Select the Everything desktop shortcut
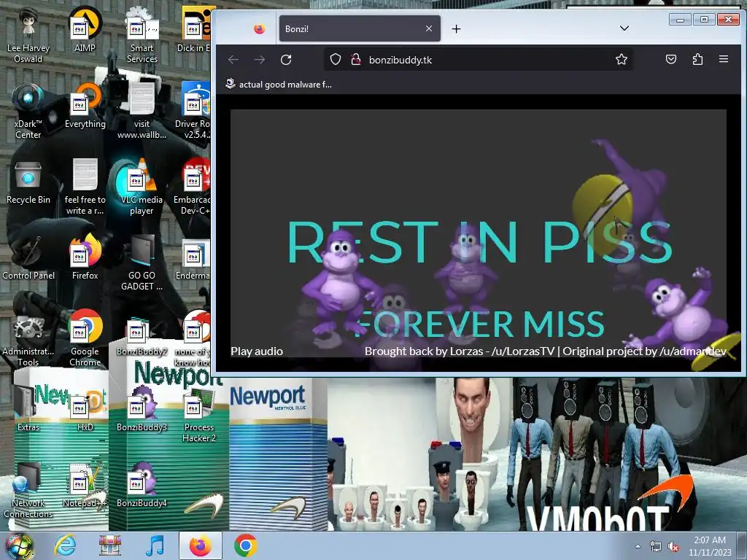Image resolution: width=747 pixels, height=560 pixels. tap(85, 106)
